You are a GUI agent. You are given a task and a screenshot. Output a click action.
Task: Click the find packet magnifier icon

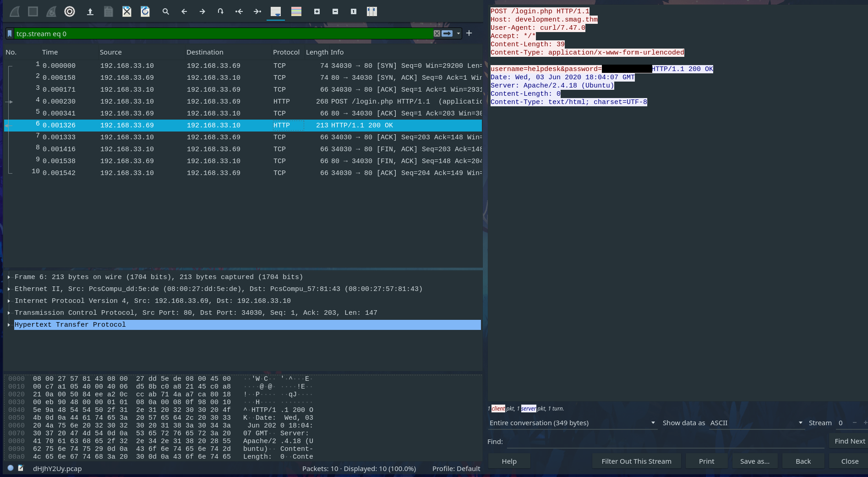166,11
